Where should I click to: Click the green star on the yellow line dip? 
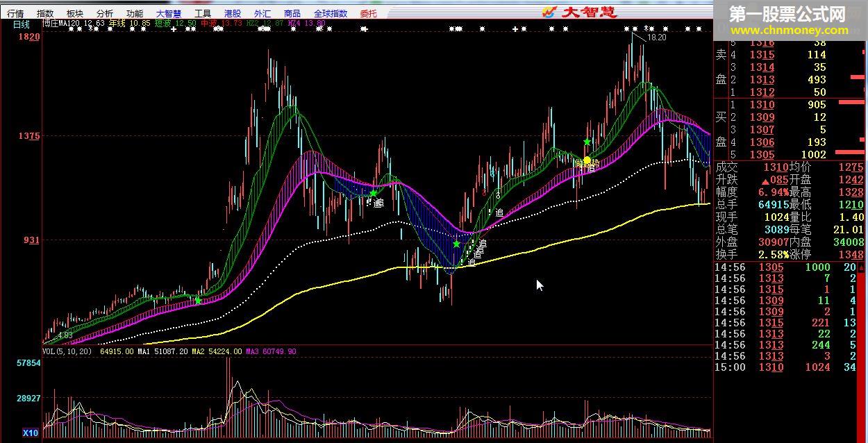point(456,244)
